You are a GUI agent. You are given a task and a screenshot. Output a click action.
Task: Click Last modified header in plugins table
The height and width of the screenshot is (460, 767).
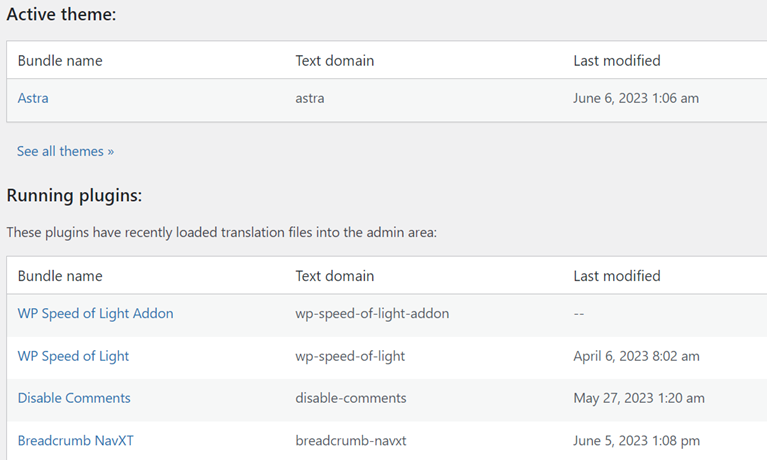pos(617,276)
